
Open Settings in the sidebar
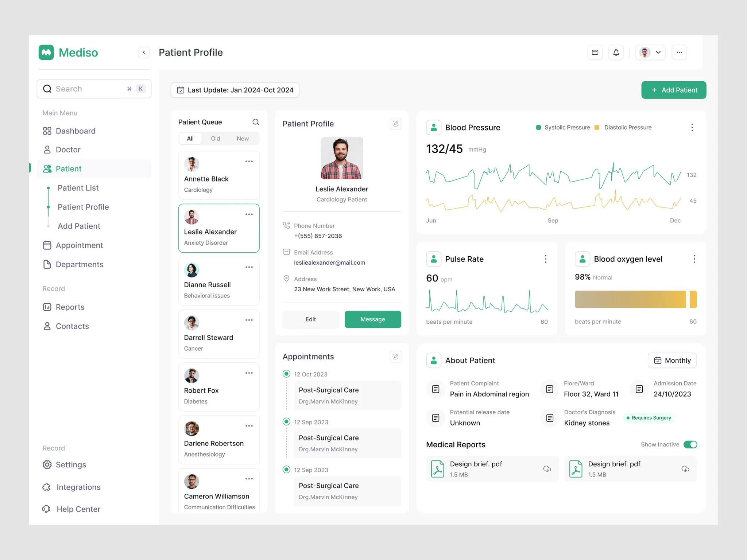[x=65, y=465]
